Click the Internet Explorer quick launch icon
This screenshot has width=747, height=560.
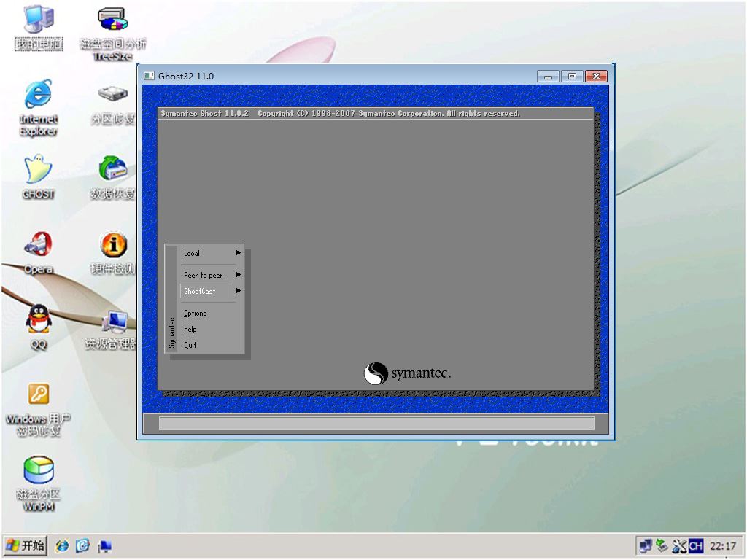tap(62, 545)
